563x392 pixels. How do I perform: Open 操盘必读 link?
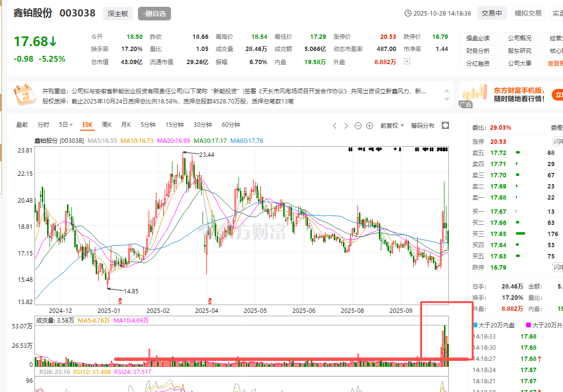click(478, 38)
